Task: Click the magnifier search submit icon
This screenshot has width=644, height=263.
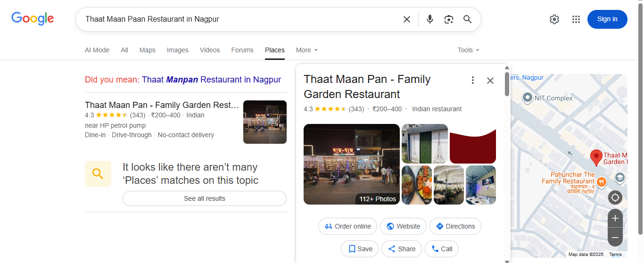Action: pyautogui.click(x=467, y=19)
